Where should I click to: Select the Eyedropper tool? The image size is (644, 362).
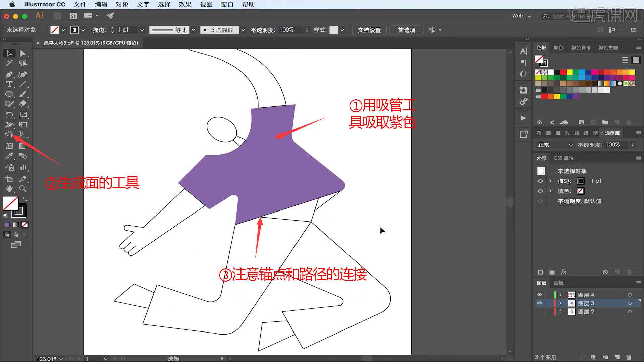click(x=9, y=157)
